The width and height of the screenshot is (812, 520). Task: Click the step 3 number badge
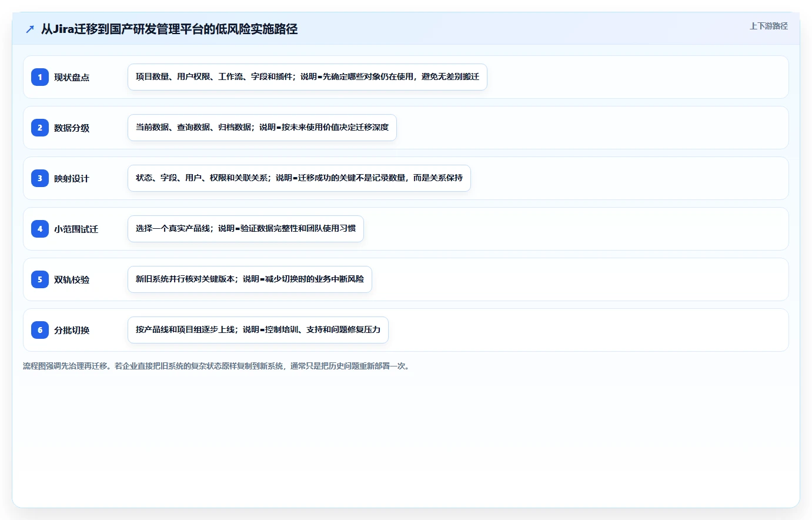(x=40, y=178)
